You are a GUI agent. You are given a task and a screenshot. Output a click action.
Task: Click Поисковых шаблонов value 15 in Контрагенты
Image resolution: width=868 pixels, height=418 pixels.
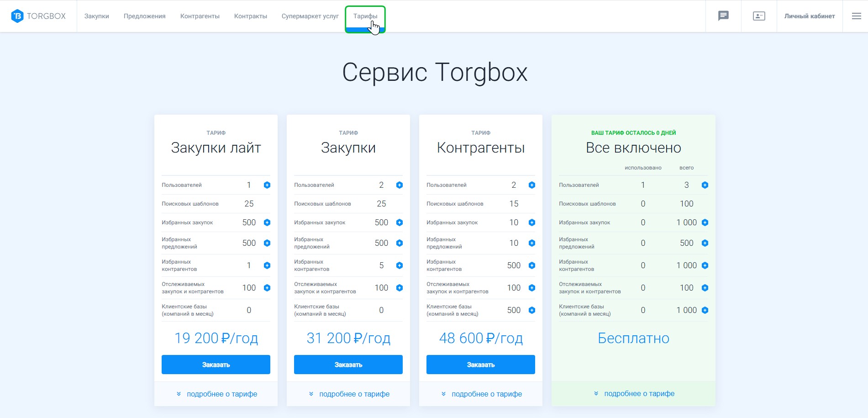tap(514, 204)
